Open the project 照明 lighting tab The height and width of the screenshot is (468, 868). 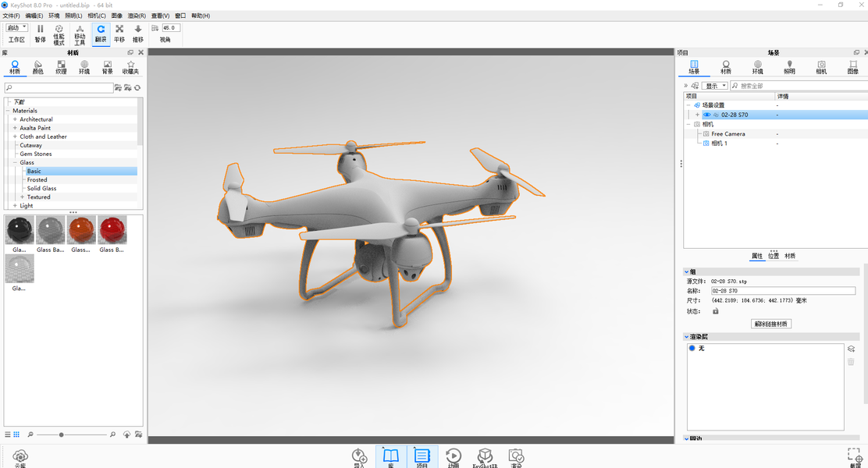point(789,68)
